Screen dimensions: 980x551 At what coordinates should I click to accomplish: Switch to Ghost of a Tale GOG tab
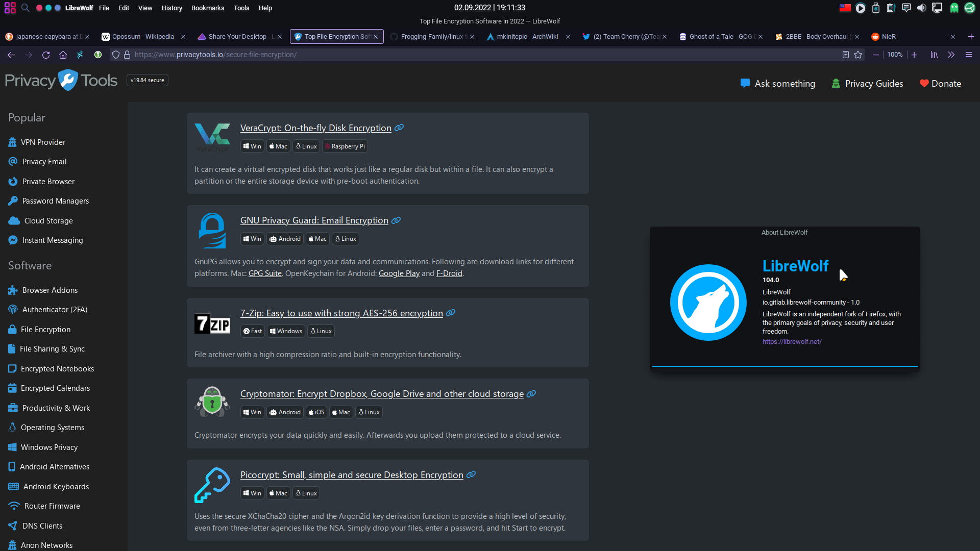(720, 37)
